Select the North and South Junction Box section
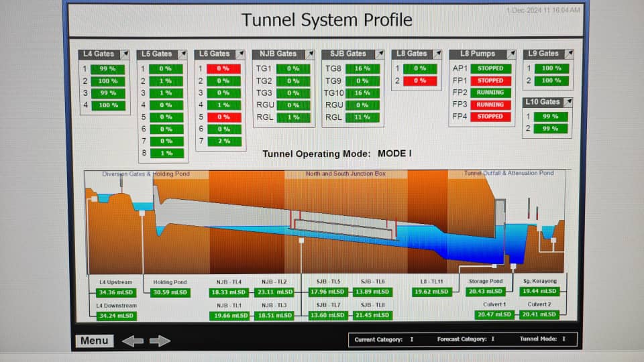Image resolution: width=644 pixels, height=362 pixels. (345, 174)
